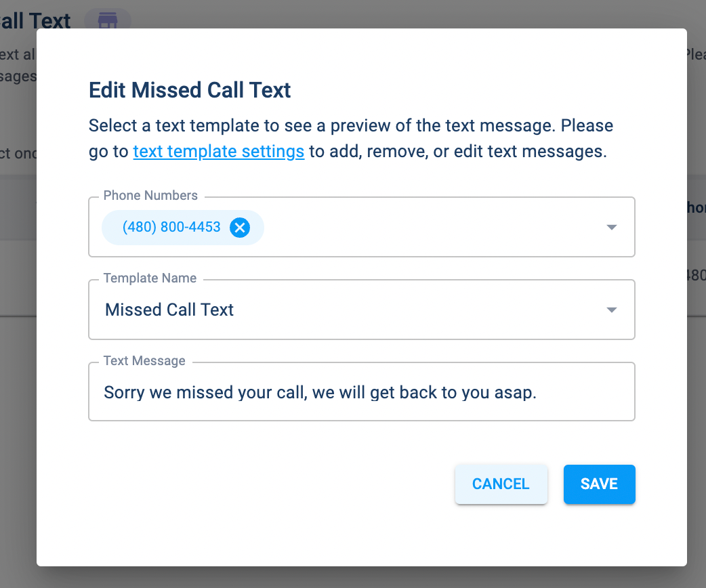
Task: Click blank dialog space left of Cancel
Action: pyautogui.click(x=271, y=484)
